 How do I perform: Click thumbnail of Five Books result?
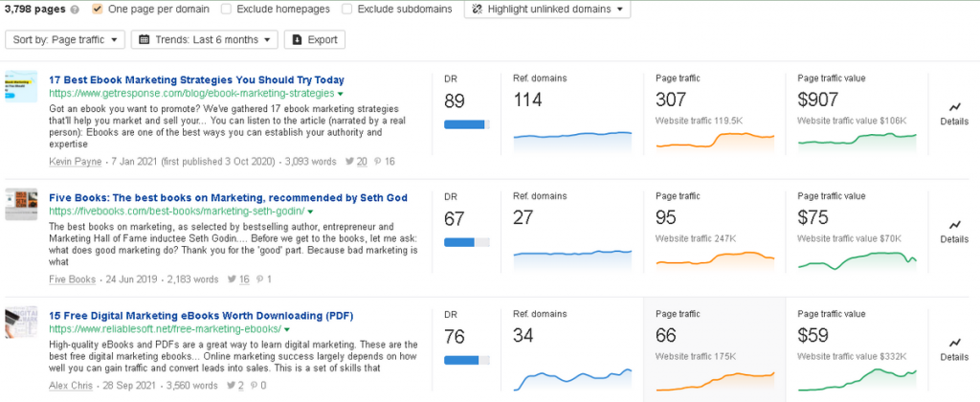point(21,204)
